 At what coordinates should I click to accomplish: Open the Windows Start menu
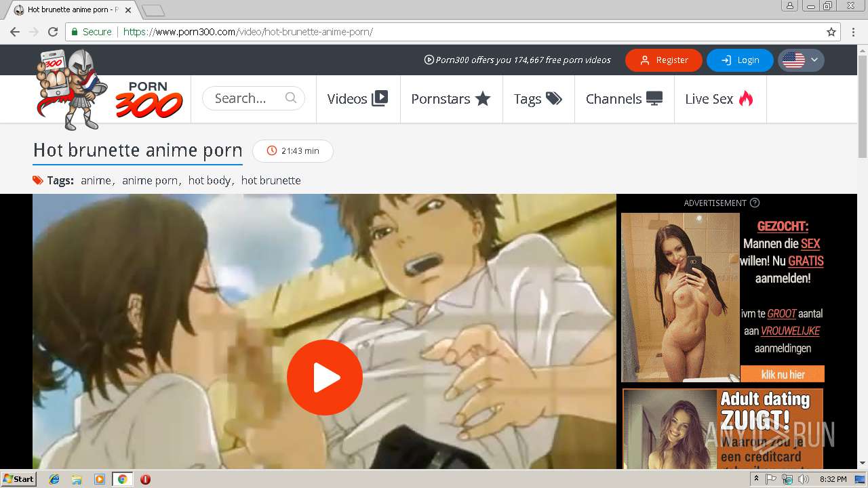tap(18, 479)
